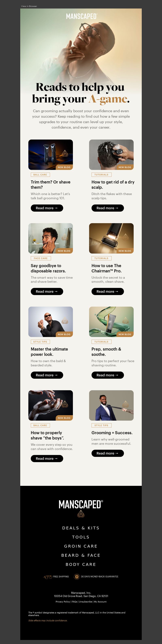The height and width of the screenshot is (644, 162).
Task: Click Read more under Say goodbye to disposable razors
Action: (x=47, y=291)
